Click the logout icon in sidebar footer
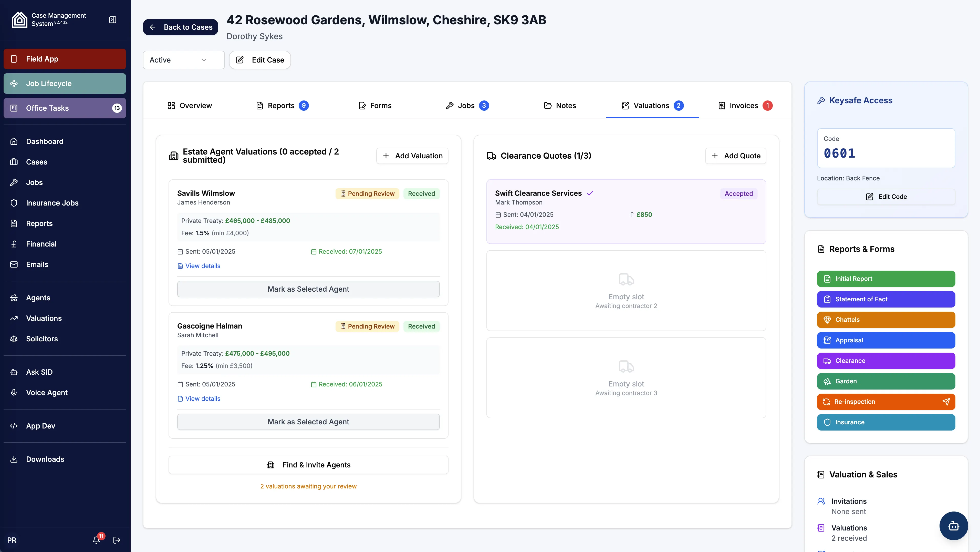The width and height of the screenshot is (980, 552). click(x=117, y=540)
